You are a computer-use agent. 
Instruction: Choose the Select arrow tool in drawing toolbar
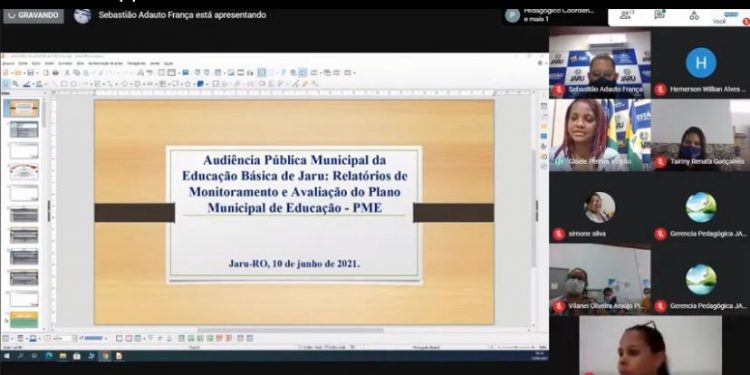coord(6,84)
